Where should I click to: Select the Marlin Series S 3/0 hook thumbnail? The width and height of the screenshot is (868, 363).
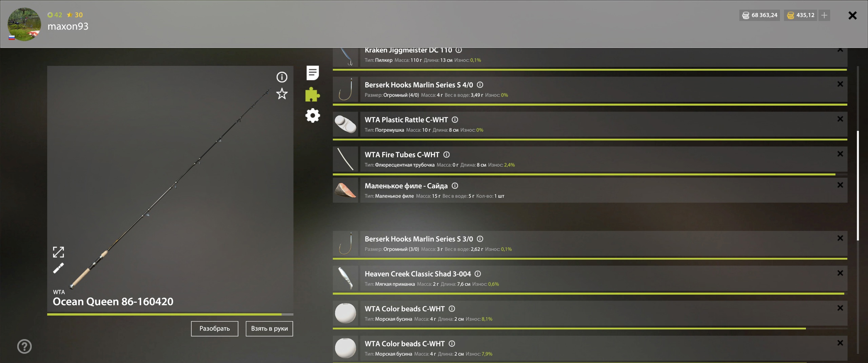(345, 243)
